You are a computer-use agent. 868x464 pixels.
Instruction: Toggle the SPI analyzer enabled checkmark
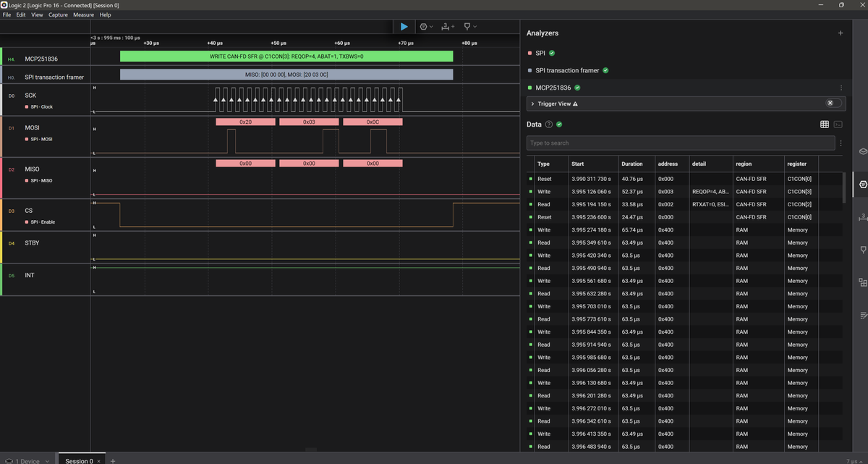550,53
